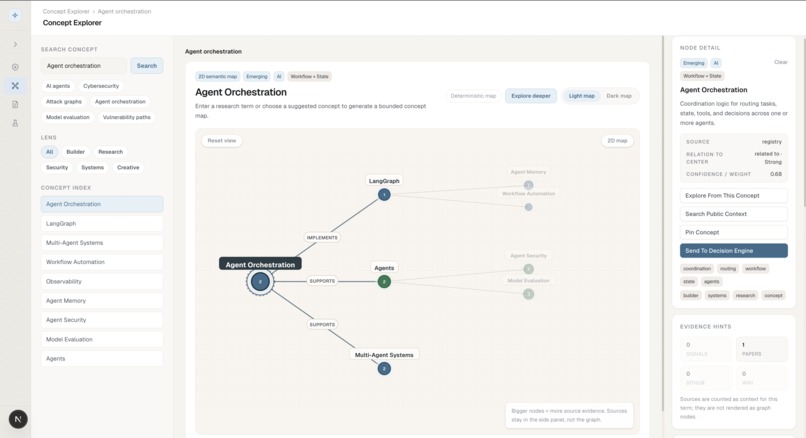Click the sparkle app logo icon

point(15,15)
